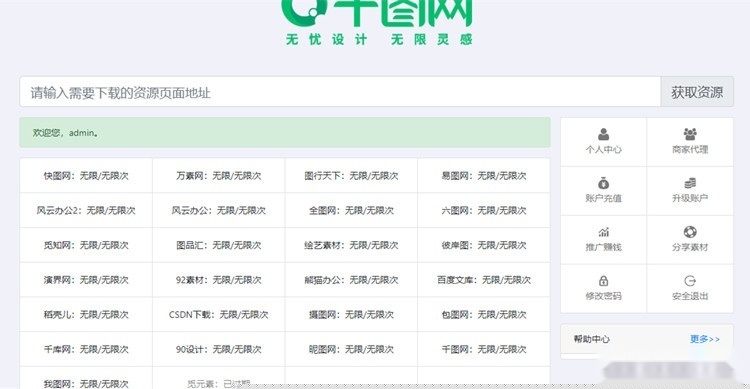
Task: Select the 彼岸图：无限/无限次 cell
Action: [x=484, y=245]
